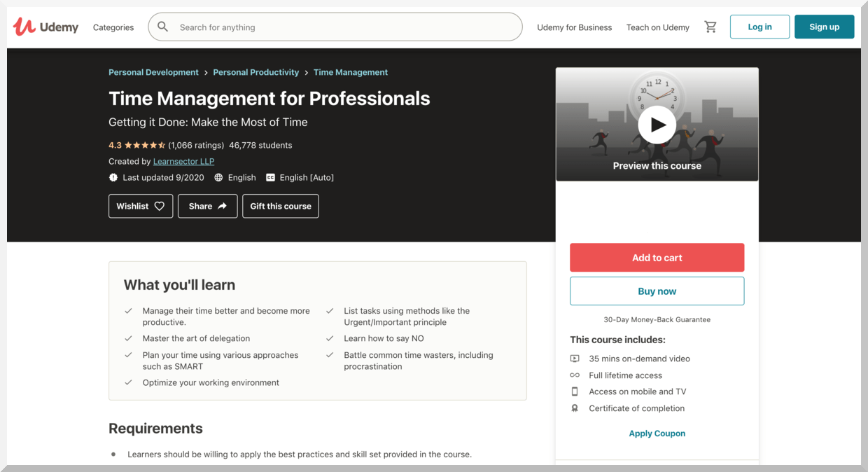868x472 pixels.
Task: Select Personal Development breadcrumb
Action: click(153, 72)
